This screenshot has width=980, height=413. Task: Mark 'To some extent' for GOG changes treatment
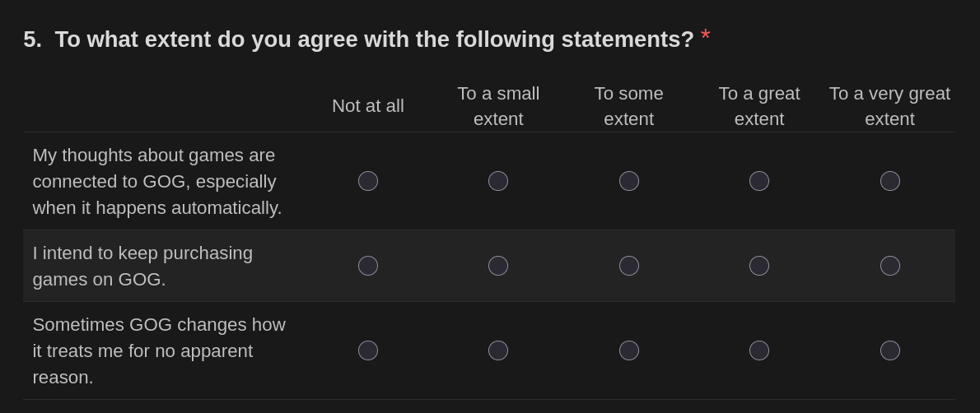[629, 350]
